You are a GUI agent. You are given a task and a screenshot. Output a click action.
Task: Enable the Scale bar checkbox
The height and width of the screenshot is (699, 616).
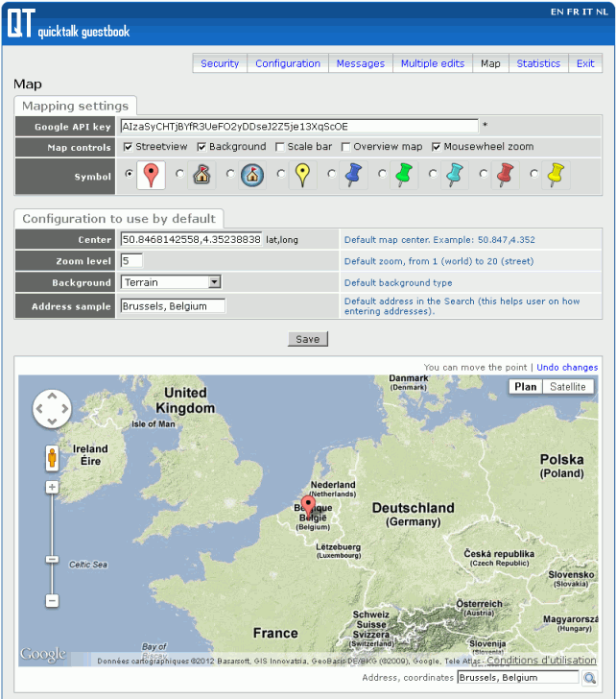pos(279,147)
